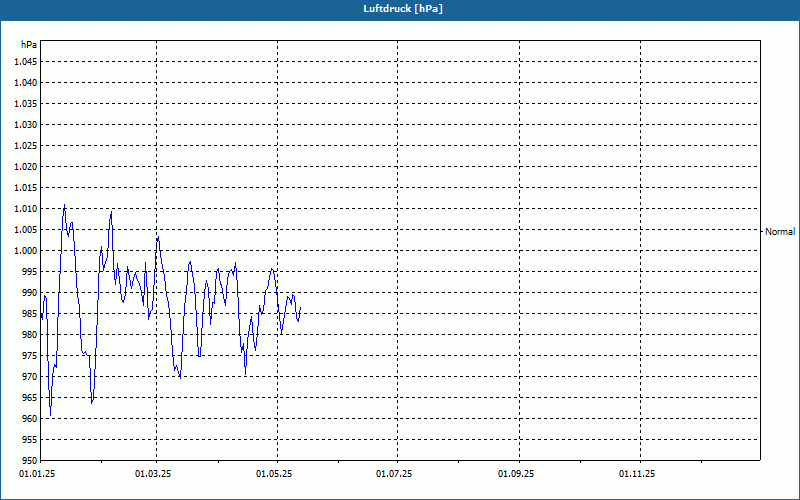Select the 1.015 y-axis label
Viewport: 800px width, 500px height.
[x=26, y=188]
